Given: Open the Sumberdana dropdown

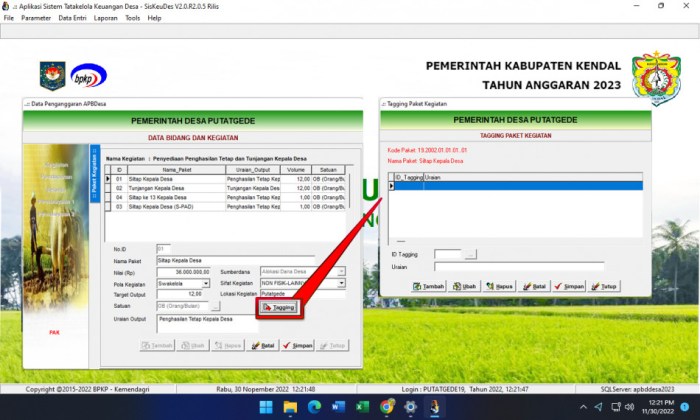Looking at the screenshot, I should [x=341, y=271].
